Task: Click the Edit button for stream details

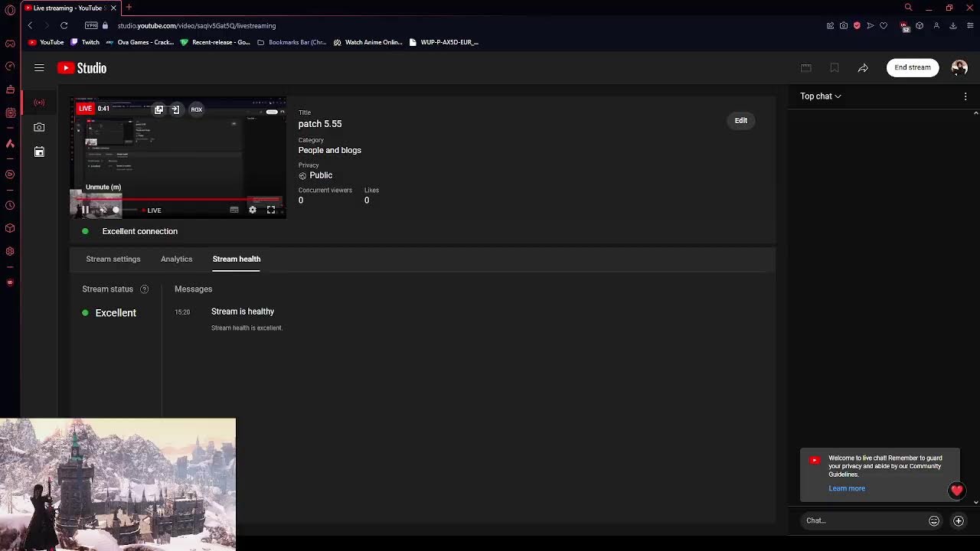Action: (741, 121)
